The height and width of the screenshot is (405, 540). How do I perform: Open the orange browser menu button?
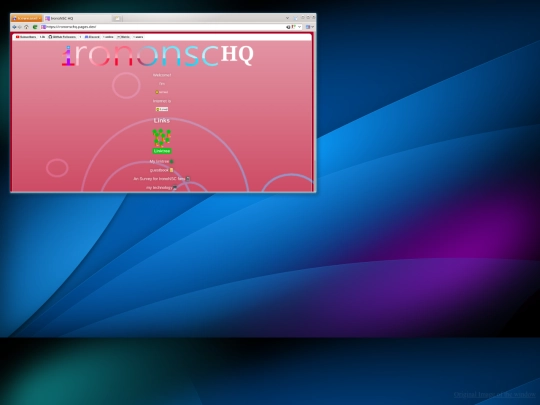(27, 18)
